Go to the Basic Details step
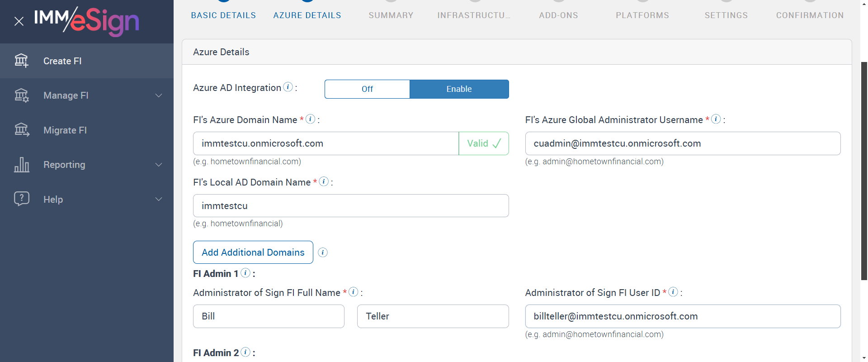The height and width of the screenshot is (362, 868). click(223, 15)
